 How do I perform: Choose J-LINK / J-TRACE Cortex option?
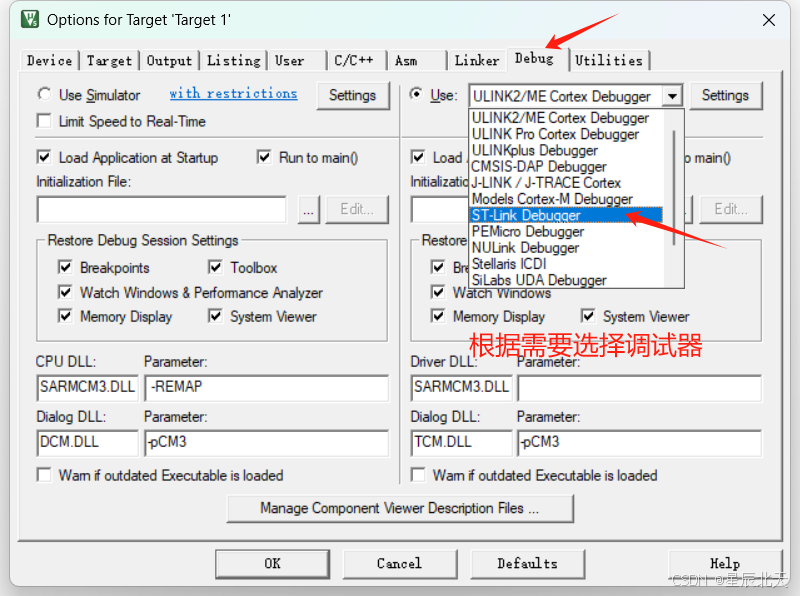click(566, 183)
